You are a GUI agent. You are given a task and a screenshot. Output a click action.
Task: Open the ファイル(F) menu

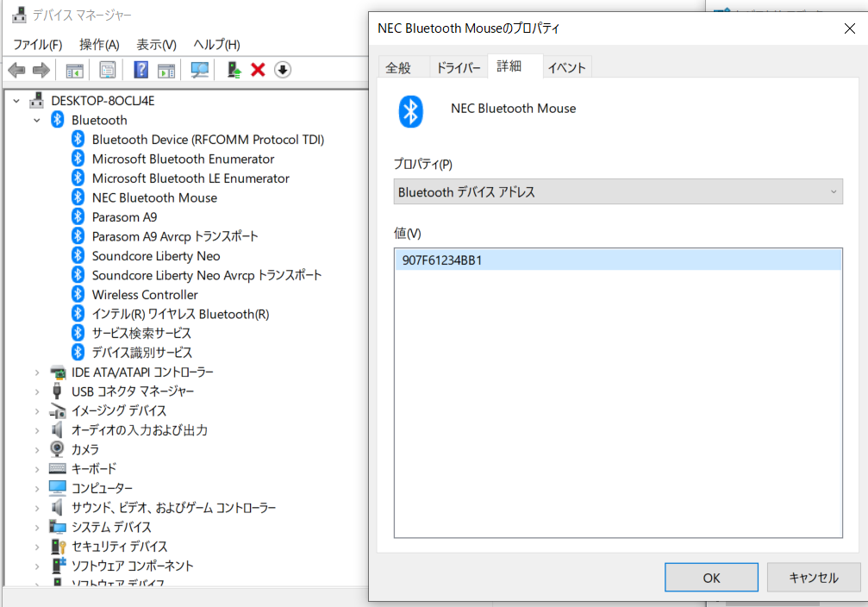coord(38,44)
